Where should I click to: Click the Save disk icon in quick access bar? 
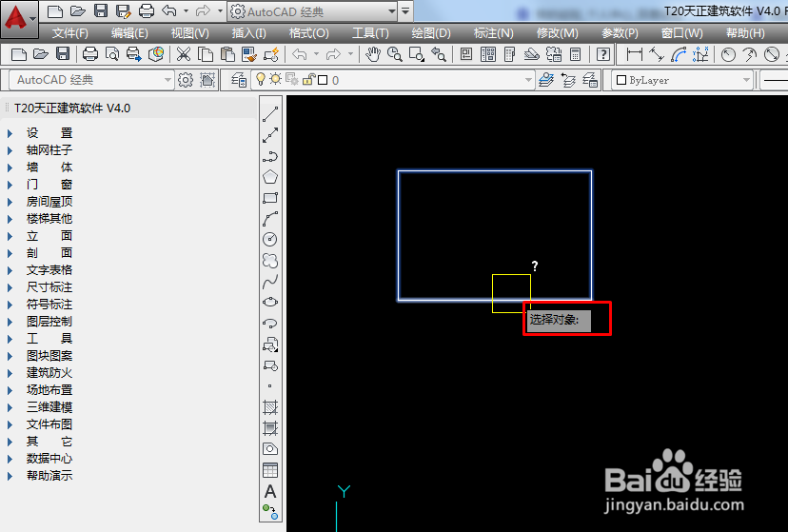(101, 11)
